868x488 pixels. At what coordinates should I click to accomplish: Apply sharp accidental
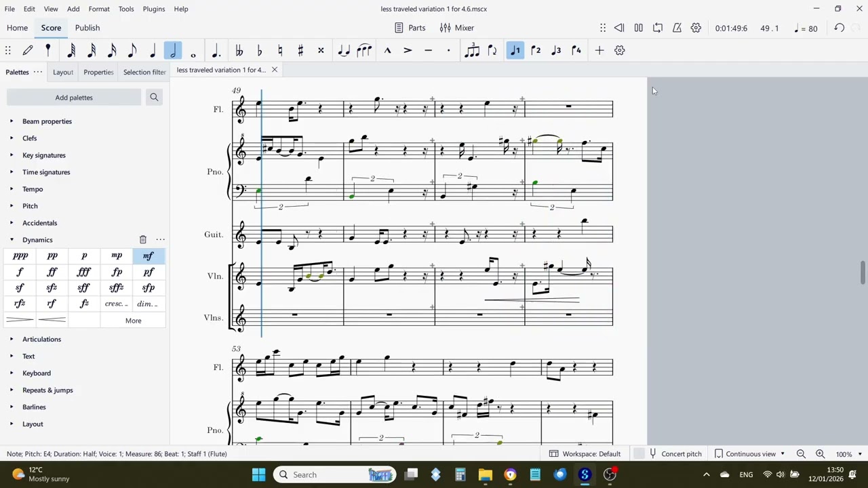click(x=300, y=50)
